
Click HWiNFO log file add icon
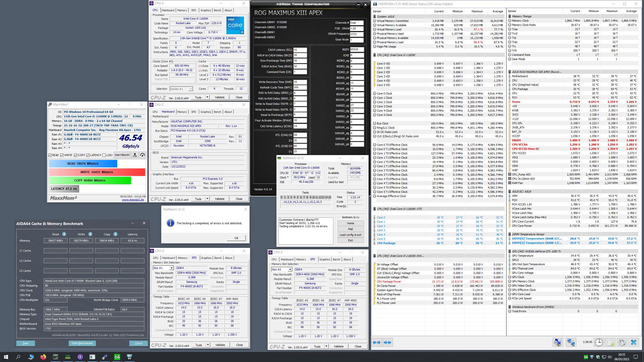point(611,342)
